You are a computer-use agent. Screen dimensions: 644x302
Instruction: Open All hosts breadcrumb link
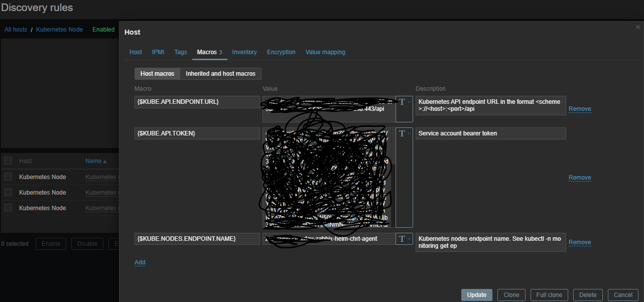click(x=16, y=30)
